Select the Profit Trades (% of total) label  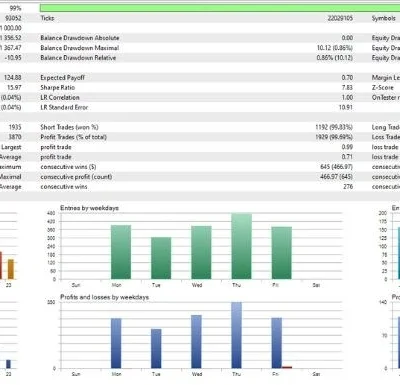[x=74, y=137]
